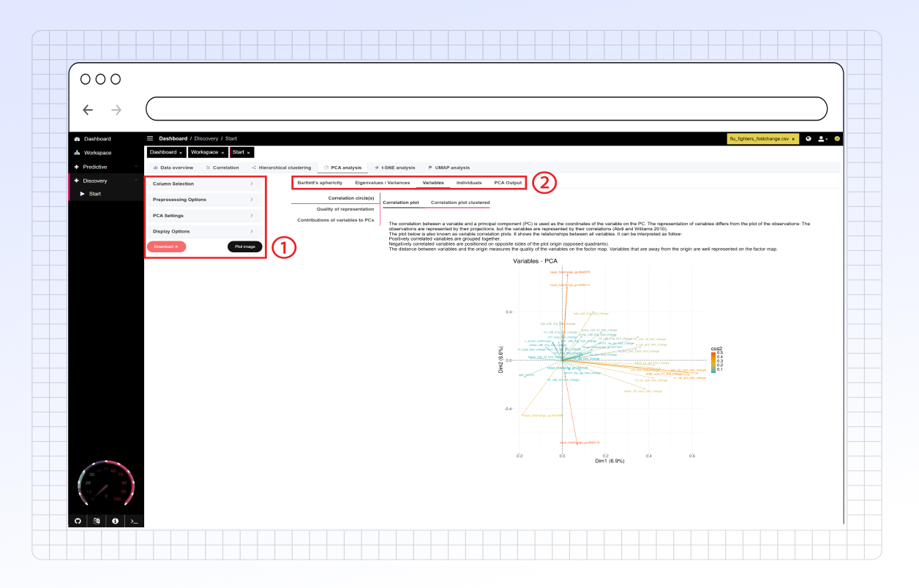Click the language translate icon
919x588 pixels.
[x=97, y=521]
